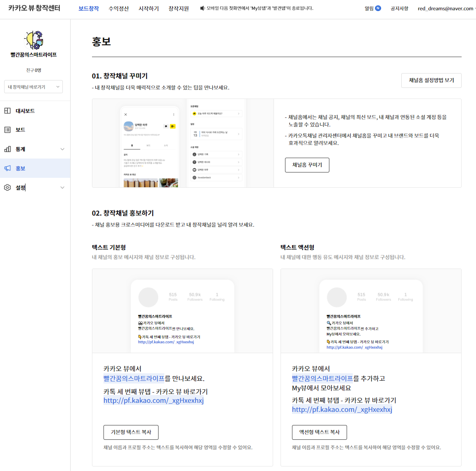Click the 빨간꿈의스마트라이프 channel name in sidebar
This screenshot has width=476, height=471.
34,55
